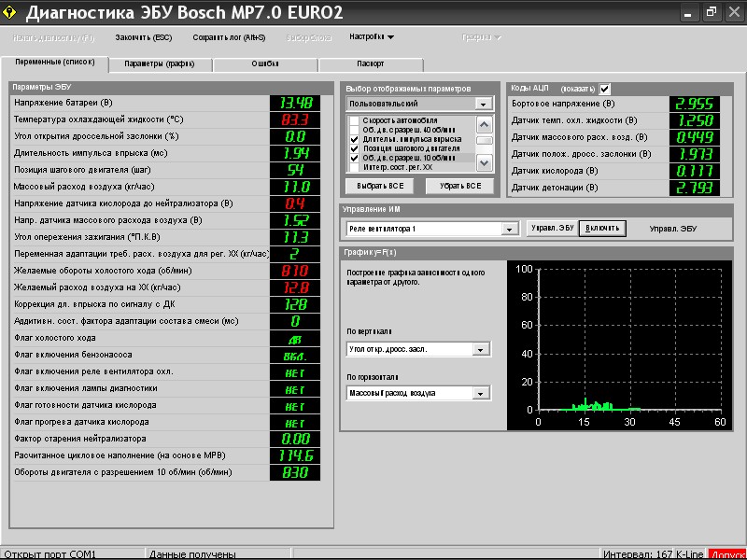Image resolution: width=747 pixels, height=560 pixels.
Task: Click Датчик массового расх. возд. value 0.449
Action: [694, 137]
